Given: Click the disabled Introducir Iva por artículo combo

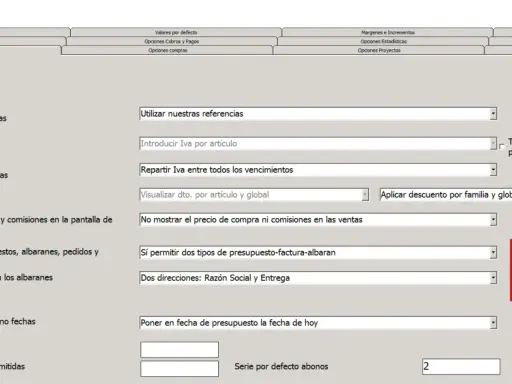Looking at the screenshot, I should 318,144.
